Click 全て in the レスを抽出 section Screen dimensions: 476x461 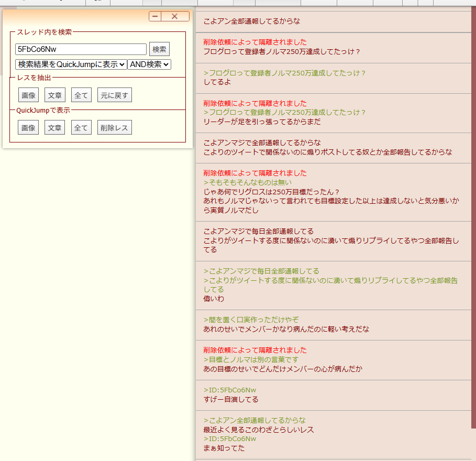[81, 95]
